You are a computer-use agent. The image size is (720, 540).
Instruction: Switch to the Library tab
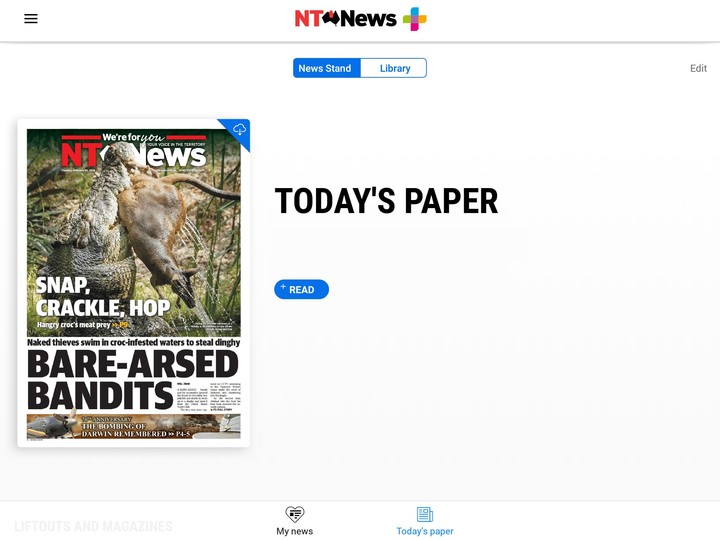tap(394, 68)
